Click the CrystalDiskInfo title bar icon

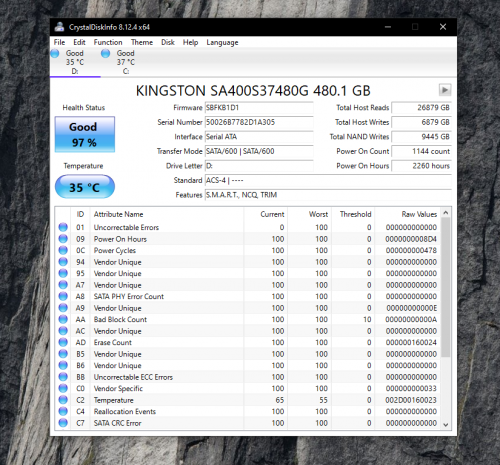coord(60,27)
